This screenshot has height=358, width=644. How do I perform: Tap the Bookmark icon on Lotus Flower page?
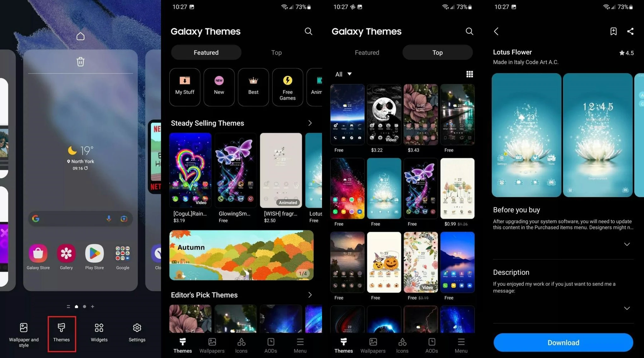613,31
